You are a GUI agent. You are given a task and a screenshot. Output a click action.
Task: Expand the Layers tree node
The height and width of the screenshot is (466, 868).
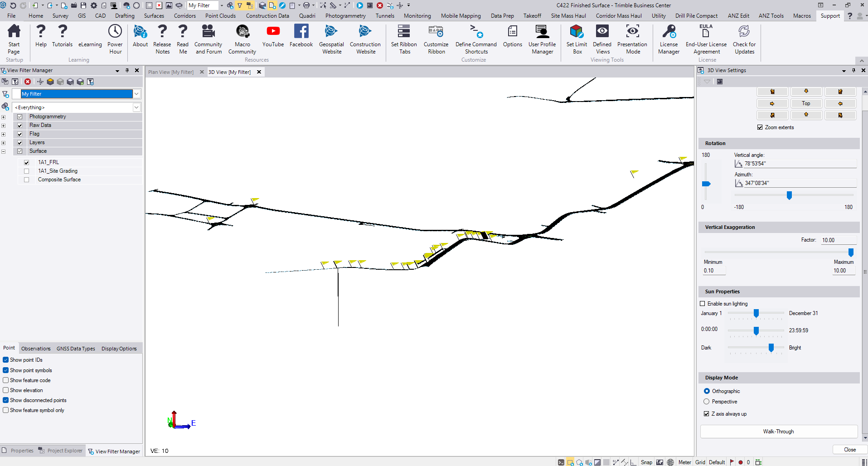click(x=4, y=143)
